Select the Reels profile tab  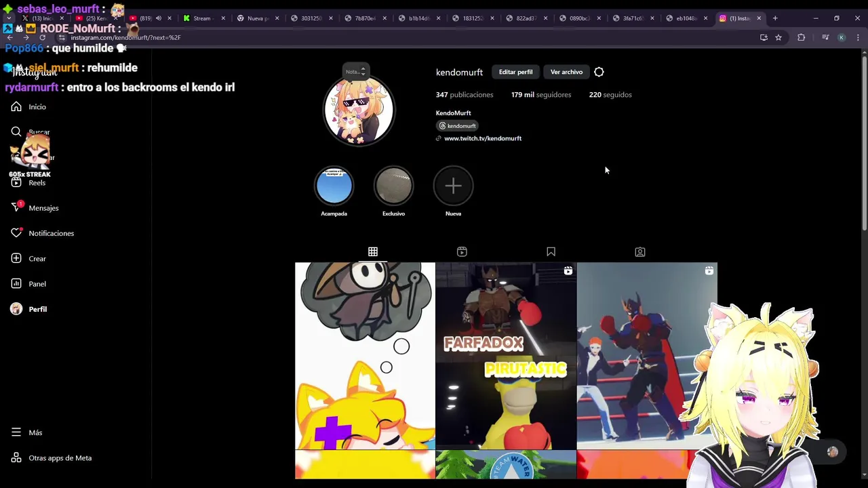[x=462, y=251]
